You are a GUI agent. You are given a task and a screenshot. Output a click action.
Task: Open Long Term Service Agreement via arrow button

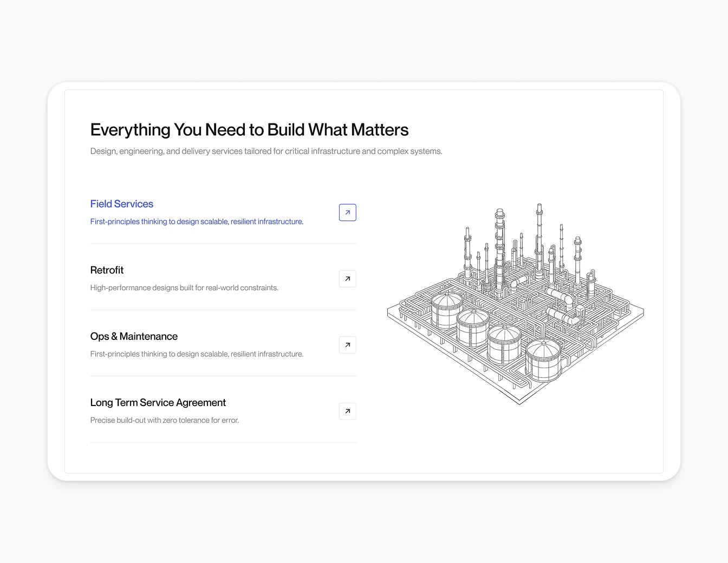347,411
